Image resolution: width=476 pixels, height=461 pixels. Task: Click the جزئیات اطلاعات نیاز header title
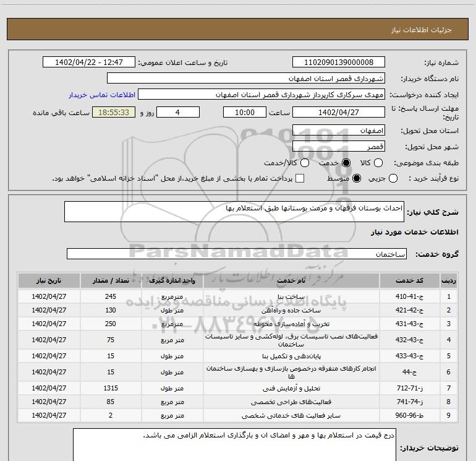[x=422, y=30]
